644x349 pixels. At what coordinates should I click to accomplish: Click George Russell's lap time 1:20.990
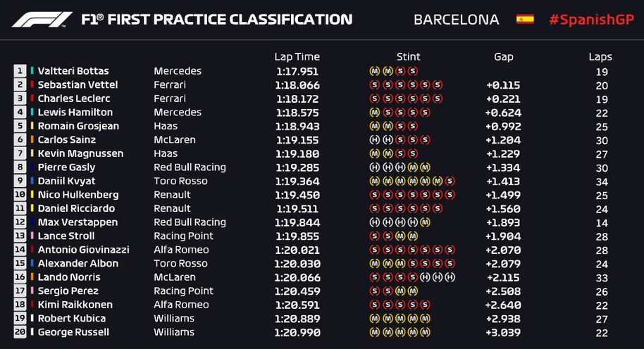coord(297,333)
